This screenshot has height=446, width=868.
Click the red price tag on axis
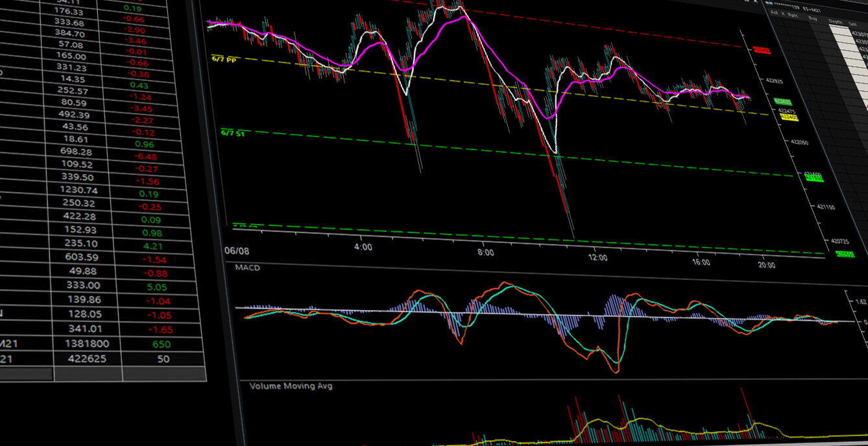point(762,50)
